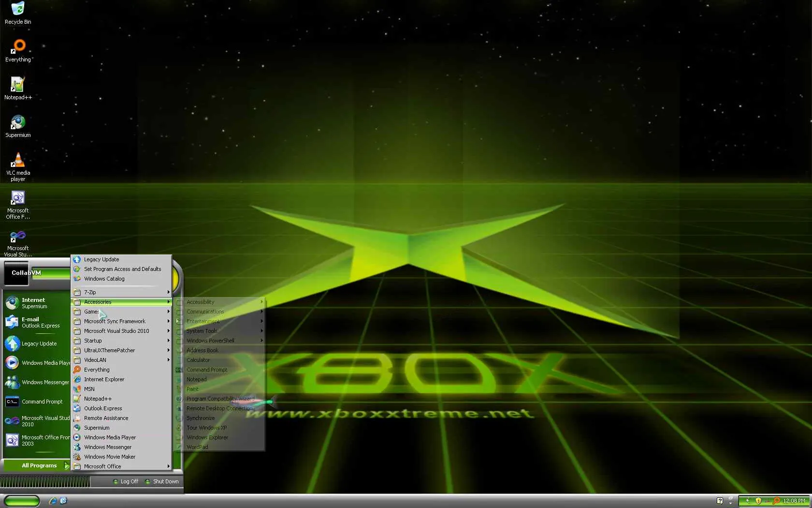Expand the UltraUXThemePatcher folder arrow
The height and width of the screenshot is (508, 812).
click(168, 350)
